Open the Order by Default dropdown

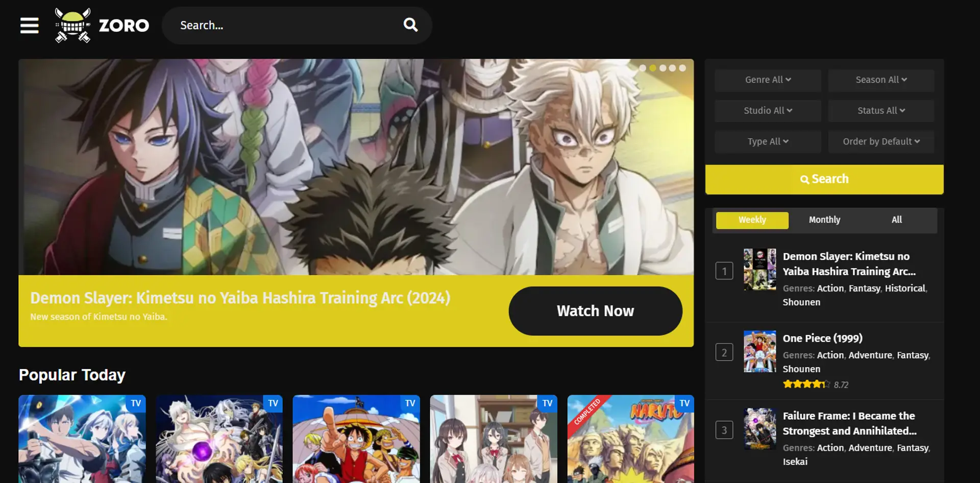tap(881, 142)
